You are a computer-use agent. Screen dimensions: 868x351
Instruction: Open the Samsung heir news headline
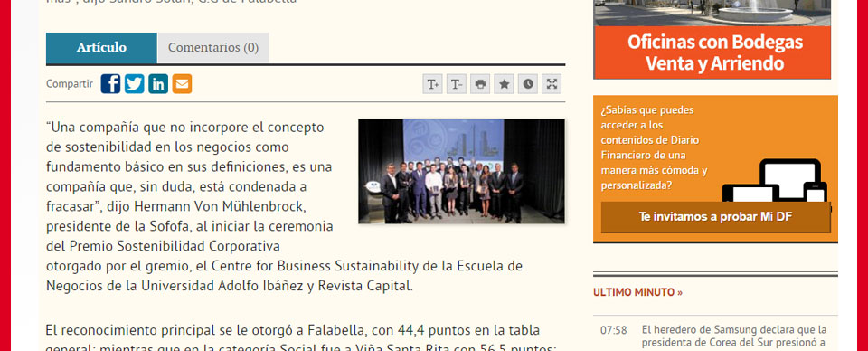pyautogui.click(x=734, y=337)
